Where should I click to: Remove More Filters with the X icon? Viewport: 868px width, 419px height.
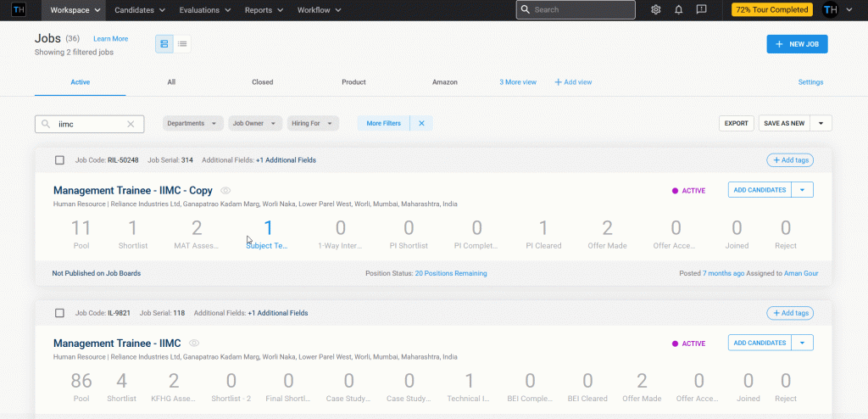tap(421, 123)
